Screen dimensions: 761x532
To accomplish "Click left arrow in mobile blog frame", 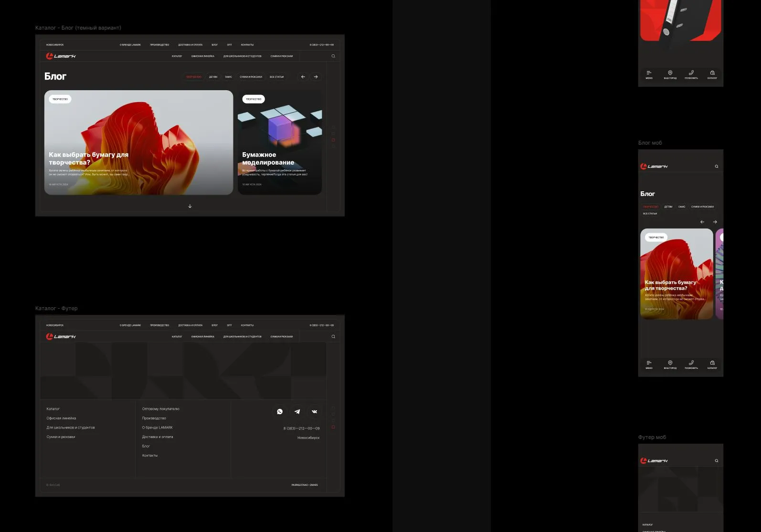I will click(702, 222).
